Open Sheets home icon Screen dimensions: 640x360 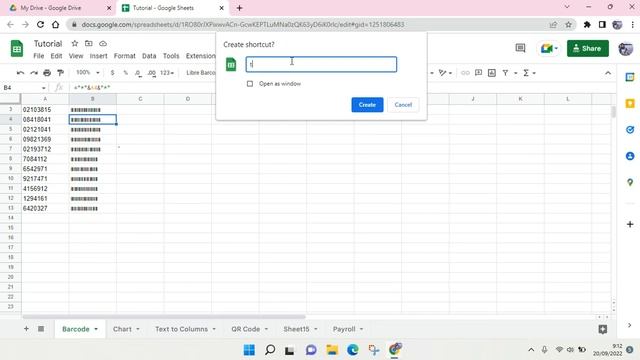pos(17,49)
